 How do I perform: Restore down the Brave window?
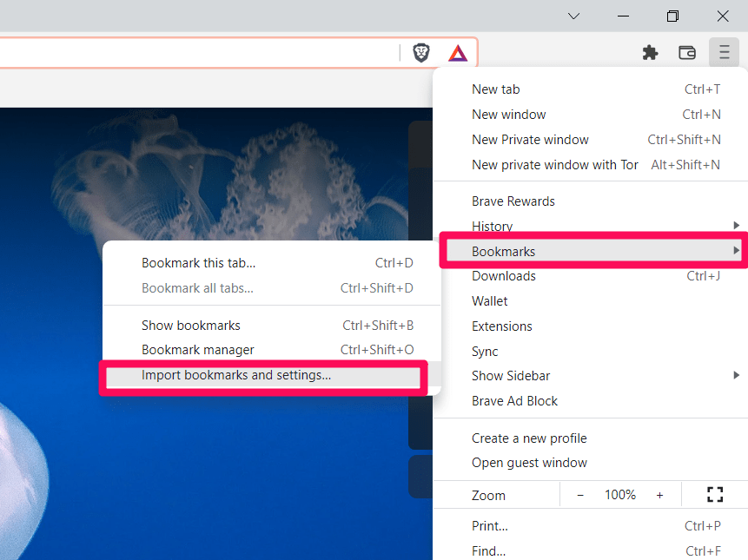pyautogui.click(x=672, y=16)
